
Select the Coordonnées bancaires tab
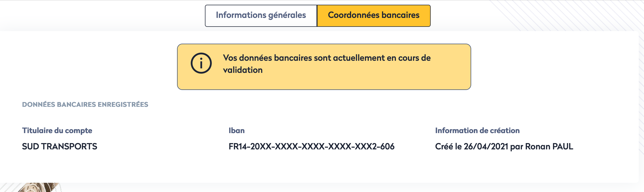pyautogui.click(x=374, y=16)
